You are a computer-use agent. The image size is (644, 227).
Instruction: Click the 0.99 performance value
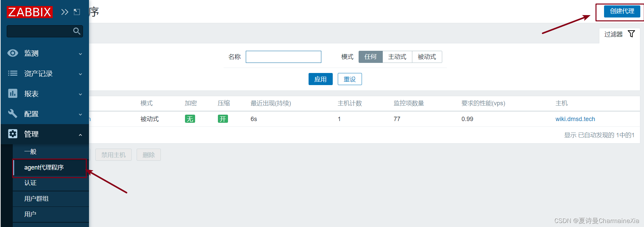[467, 119]
